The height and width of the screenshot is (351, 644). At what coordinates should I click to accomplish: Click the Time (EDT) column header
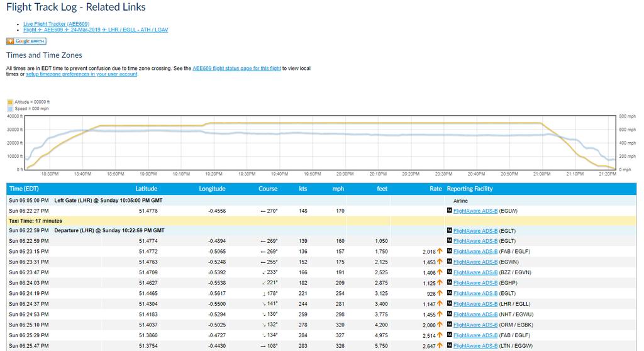pyautogui.click(x=24, y=189)
